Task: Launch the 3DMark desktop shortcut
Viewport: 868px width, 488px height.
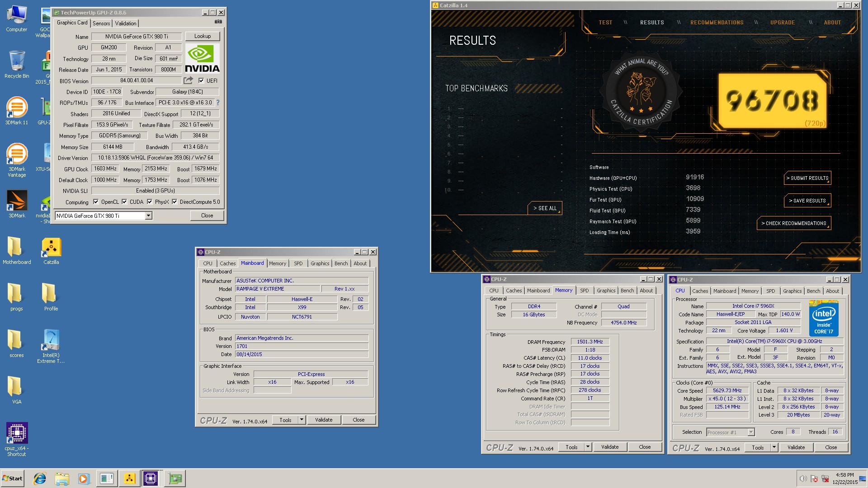Action: coord(17,204)
